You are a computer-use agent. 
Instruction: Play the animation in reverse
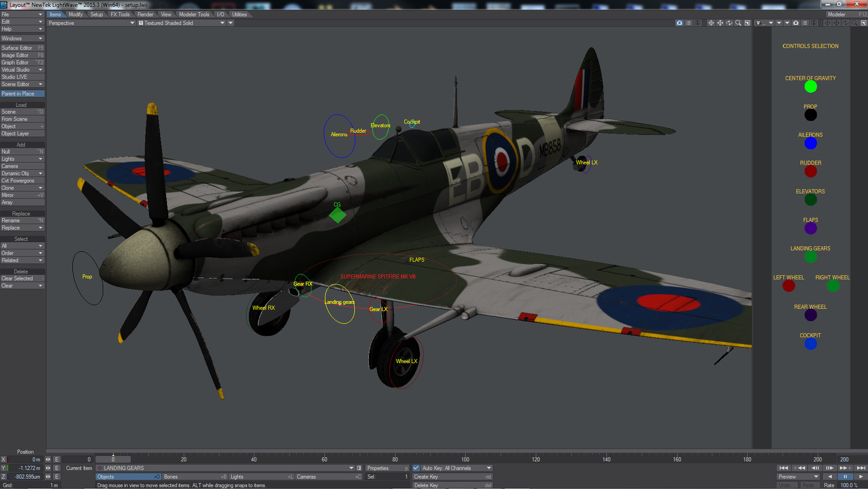click(x=829, y=477)
